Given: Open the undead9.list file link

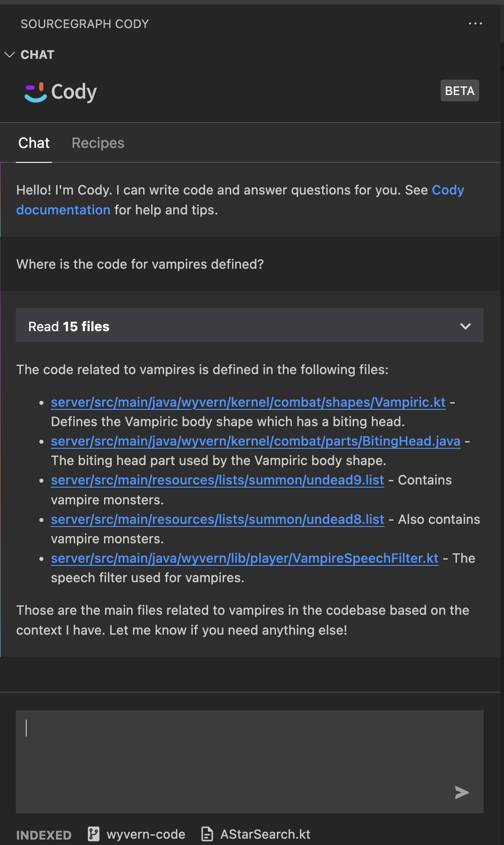Looking at the screenshot, I should [x=218, y=480].
